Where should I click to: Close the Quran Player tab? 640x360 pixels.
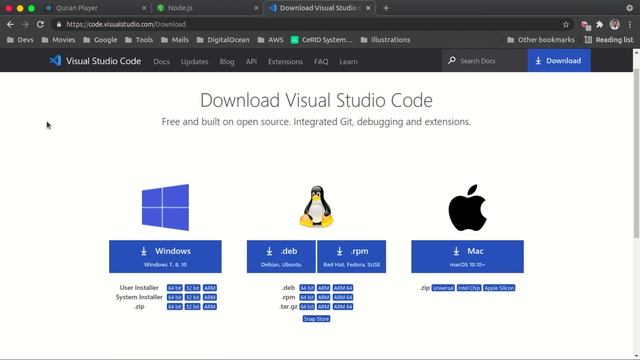coord(144,8)
